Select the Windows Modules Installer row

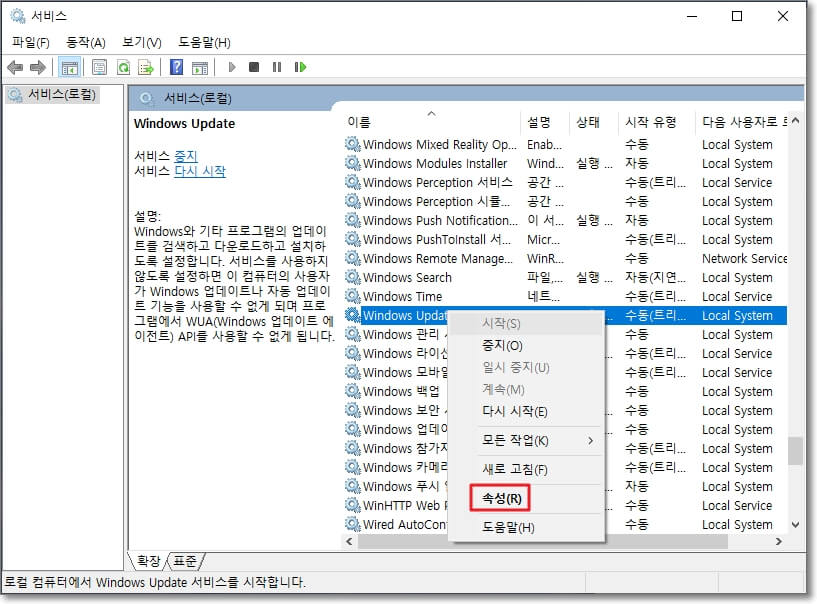565,163
